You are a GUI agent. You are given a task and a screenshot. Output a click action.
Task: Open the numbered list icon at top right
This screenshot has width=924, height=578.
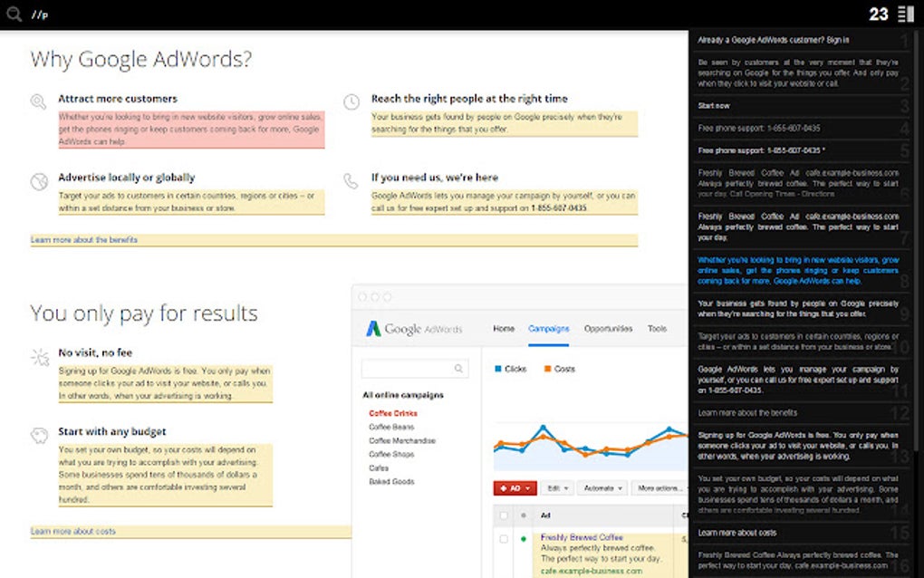coord(905,14)
